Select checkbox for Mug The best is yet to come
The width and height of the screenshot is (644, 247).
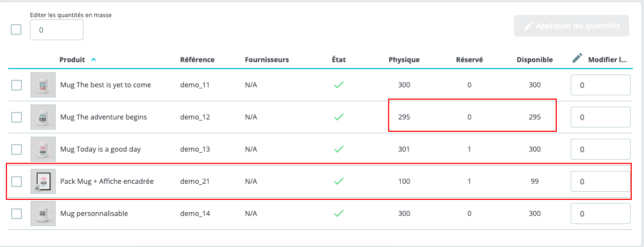17,85
